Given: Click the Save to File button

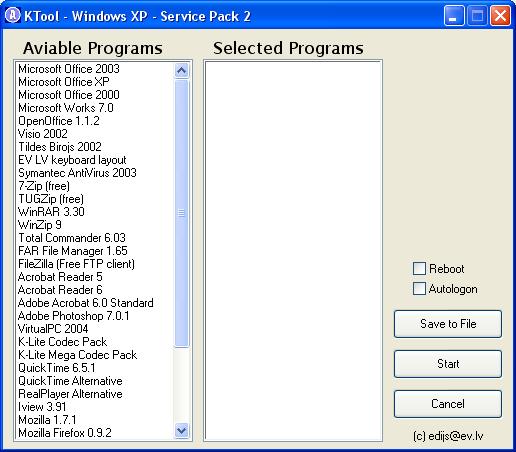Looking at the screenshot, I should coord(448,324).
